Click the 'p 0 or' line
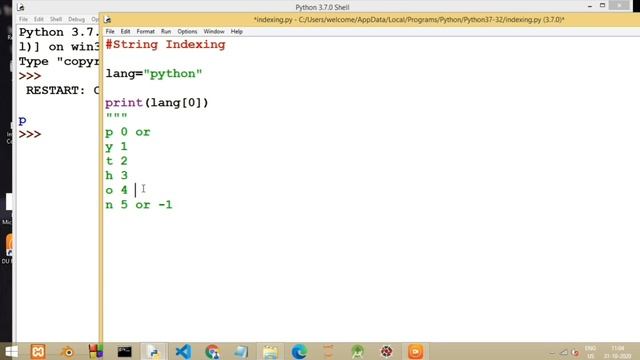This screenshot has width=640, height=360. pos(128,132)
